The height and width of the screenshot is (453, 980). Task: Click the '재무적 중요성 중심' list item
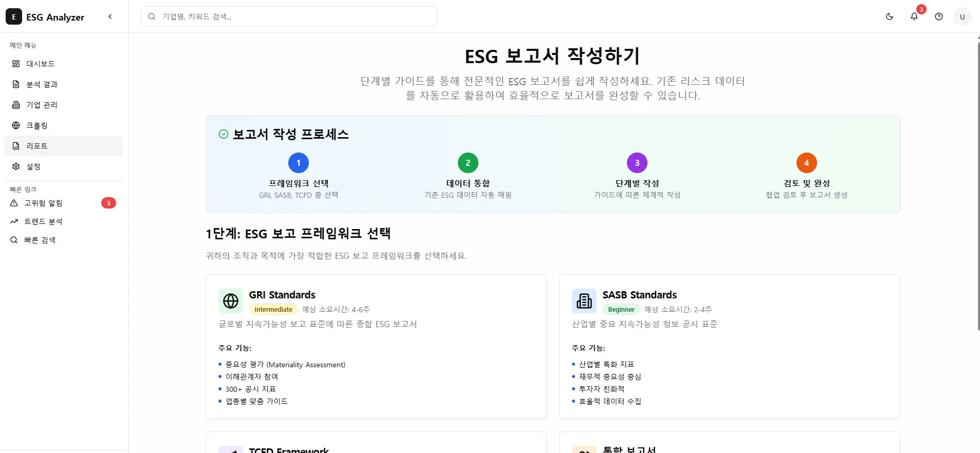click(x=610, y=377)
